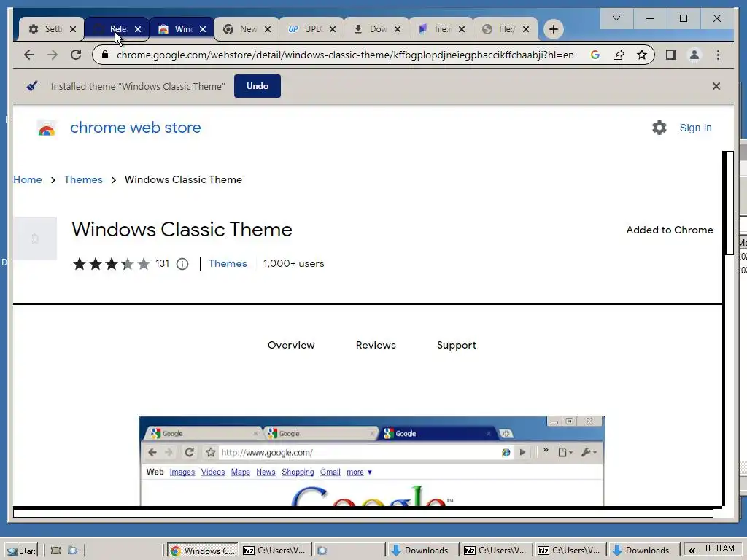Image resolution: width=747 pixels, height=560 pixels.
Task: Open a new tab with plus button
Action: (x=553, y=29)
